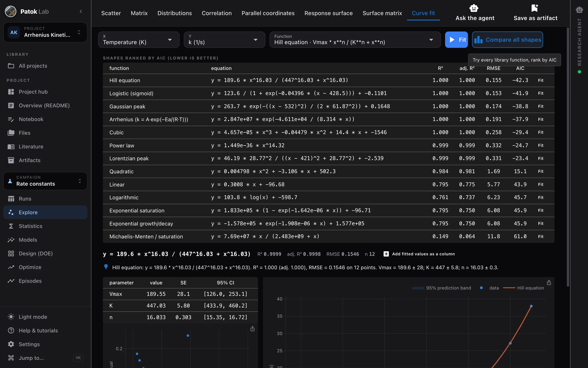588x368 pixels.
Task: Open the Overview (README) icon
Action: tap(11, 105)
